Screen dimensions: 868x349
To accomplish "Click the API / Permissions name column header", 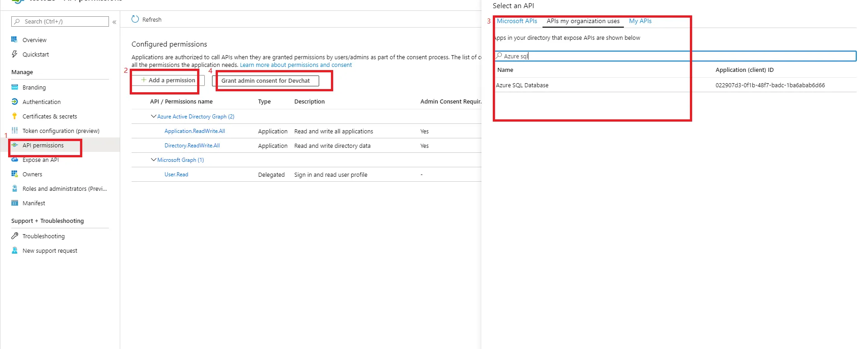I will (x=181, y=101).
